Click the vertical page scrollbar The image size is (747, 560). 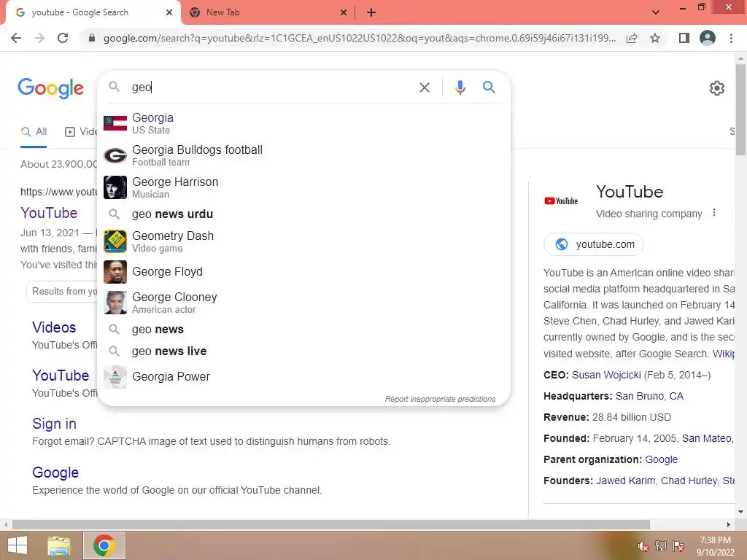coord(740,110)
